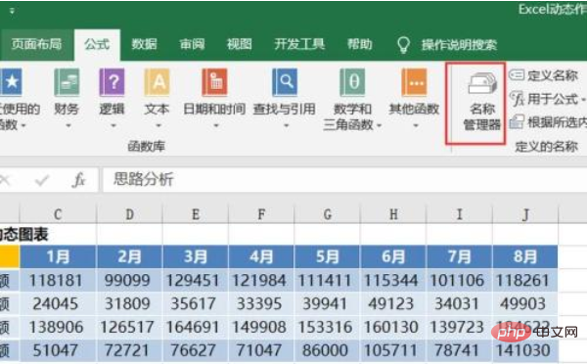Open the 查找与引用 functions icon

[285, 82]
